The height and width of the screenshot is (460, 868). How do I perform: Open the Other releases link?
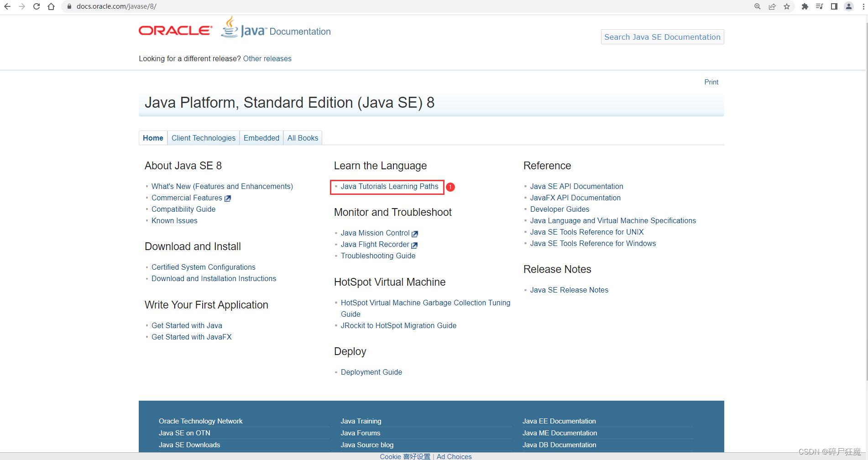click(x=267, y=58)
